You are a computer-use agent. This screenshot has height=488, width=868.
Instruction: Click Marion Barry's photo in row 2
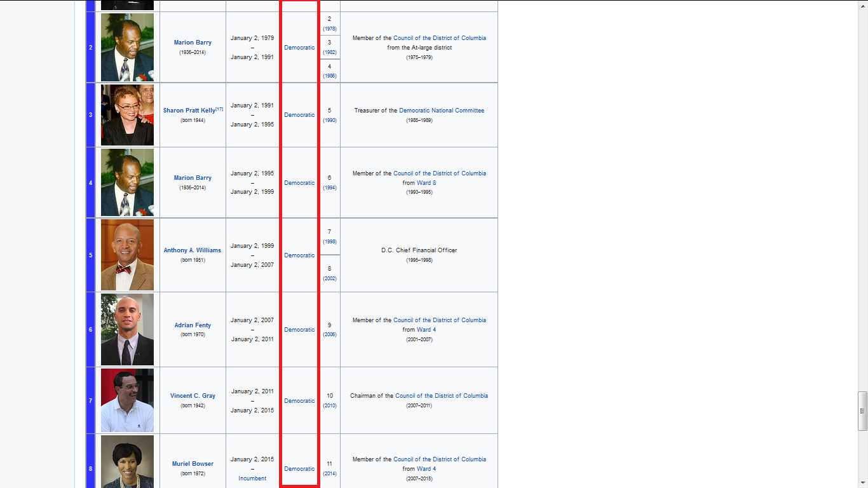tap(127, 48)
